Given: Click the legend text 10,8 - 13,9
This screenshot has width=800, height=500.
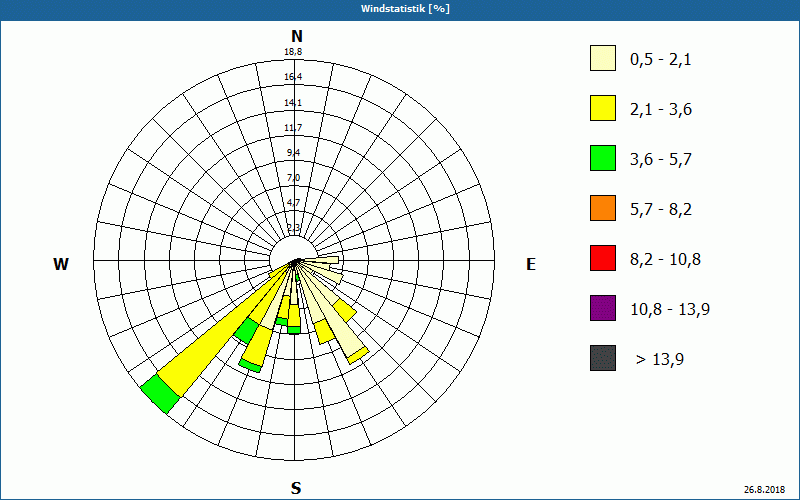Looking at the screenshot, I should [670, 310].
